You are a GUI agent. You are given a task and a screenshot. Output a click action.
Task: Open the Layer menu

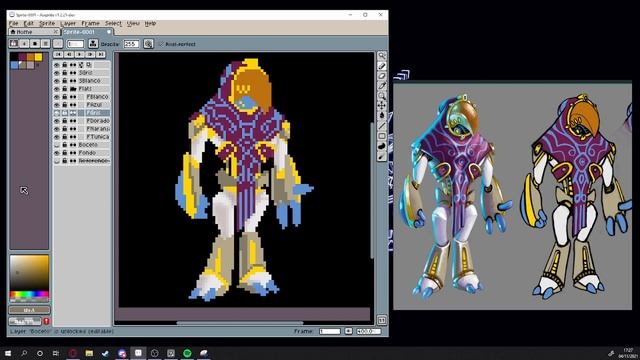68,23
